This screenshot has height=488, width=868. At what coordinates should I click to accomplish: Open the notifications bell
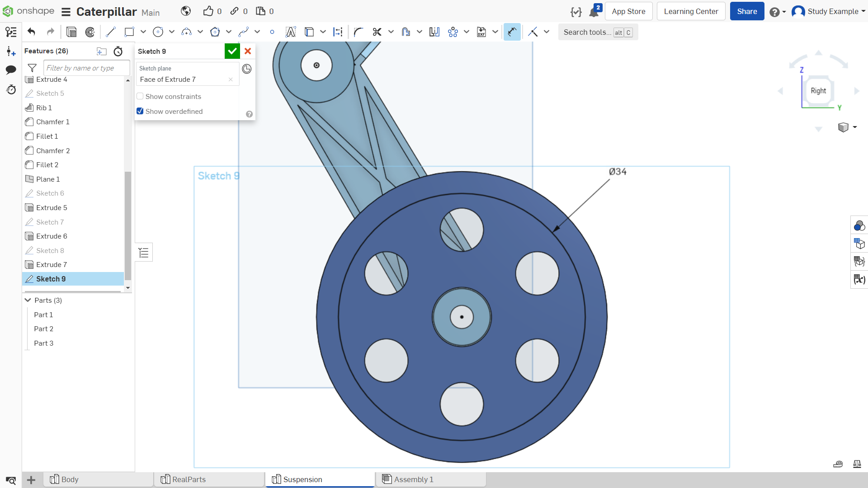point(594,12)
